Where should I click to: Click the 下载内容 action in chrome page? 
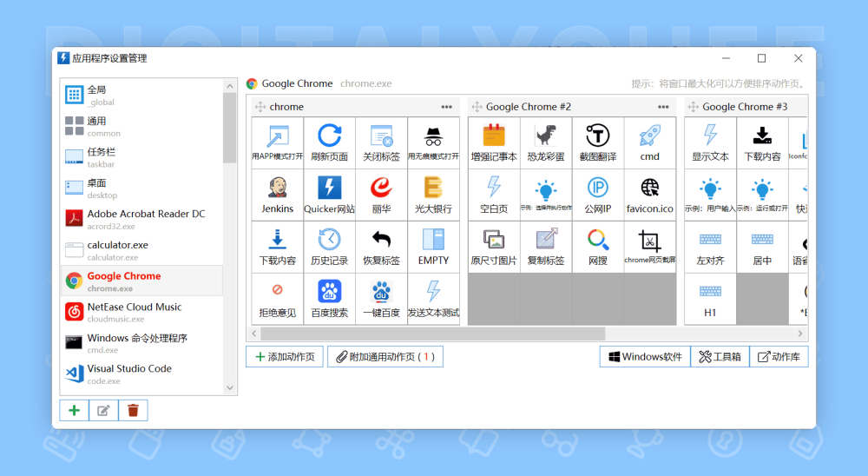[x=278, y=248]
